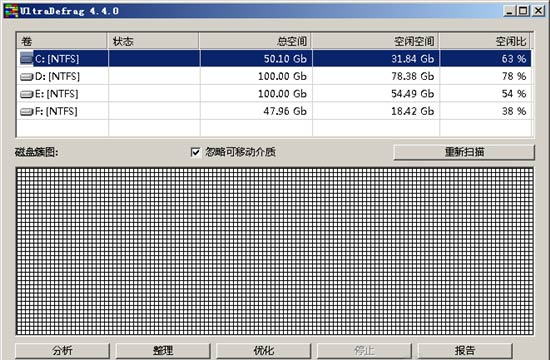The width and height of the screenshot is (550, 360).
Task: Click the 重新扫描 button
Action: point(464,152)
